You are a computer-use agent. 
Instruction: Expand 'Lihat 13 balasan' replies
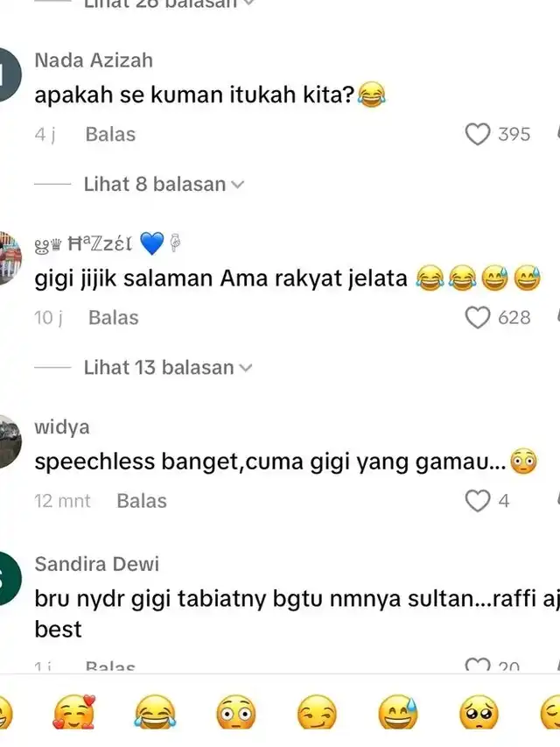[168, 368]
